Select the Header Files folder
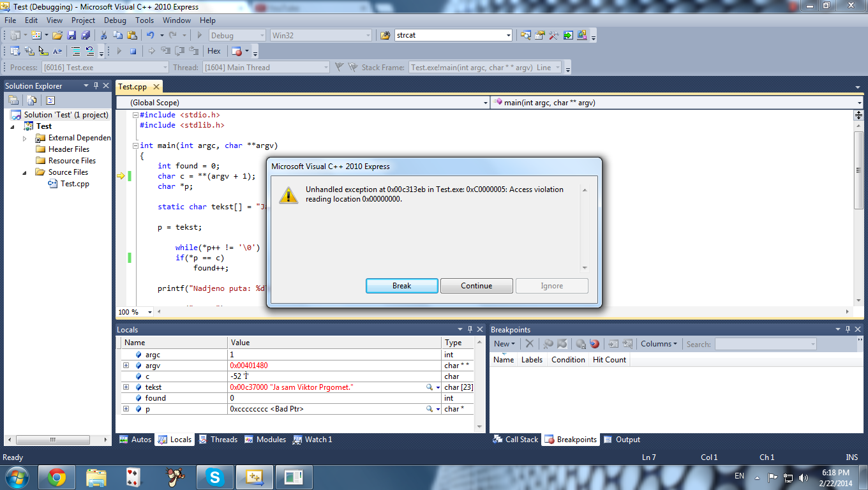 coord(63,149)
